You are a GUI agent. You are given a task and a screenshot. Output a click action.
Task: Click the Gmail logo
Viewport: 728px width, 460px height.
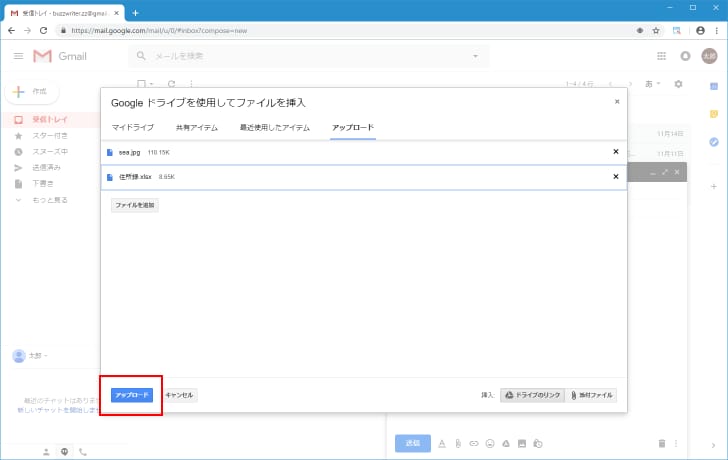(x=60, y=56)
